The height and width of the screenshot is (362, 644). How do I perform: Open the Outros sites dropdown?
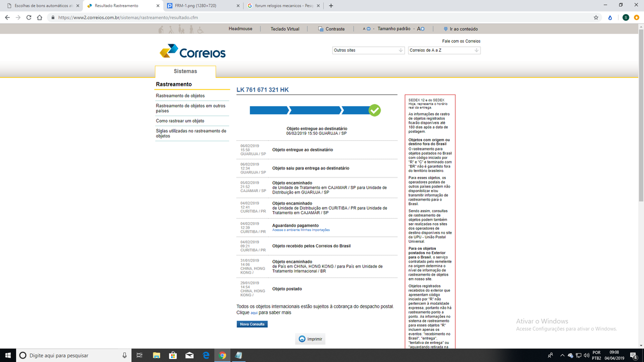point(368,50)
